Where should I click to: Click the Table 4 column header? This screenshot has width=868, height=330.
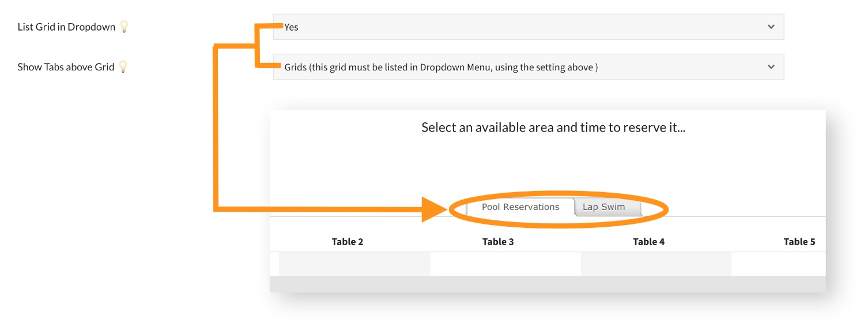648,242
